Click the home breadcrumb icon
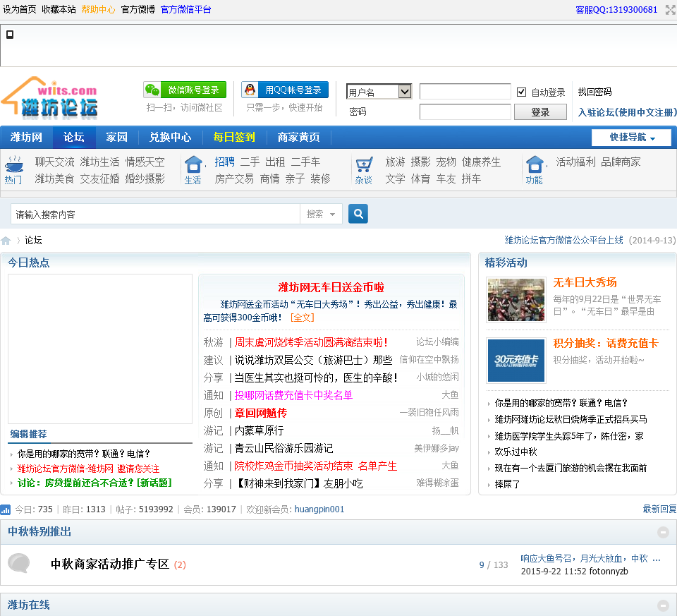Viewport: 677px width, 616px height. tap(6, 241)
